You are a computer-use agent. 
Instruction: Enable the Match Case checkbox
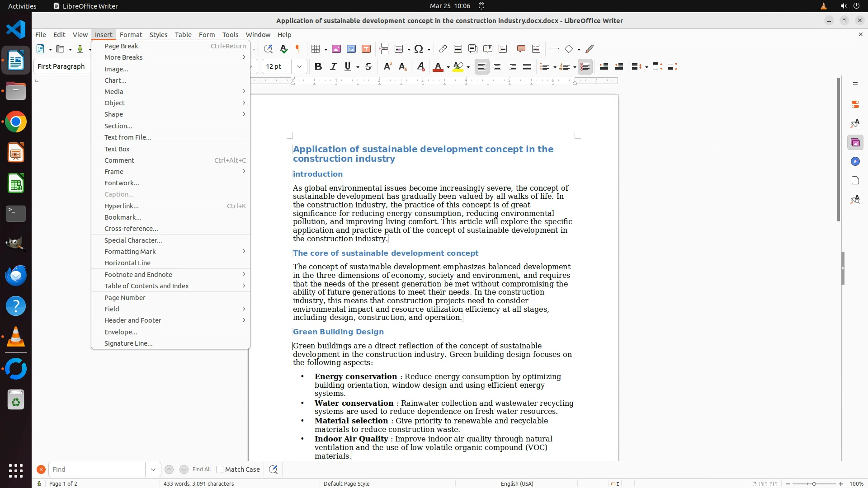tap(220, 469)
